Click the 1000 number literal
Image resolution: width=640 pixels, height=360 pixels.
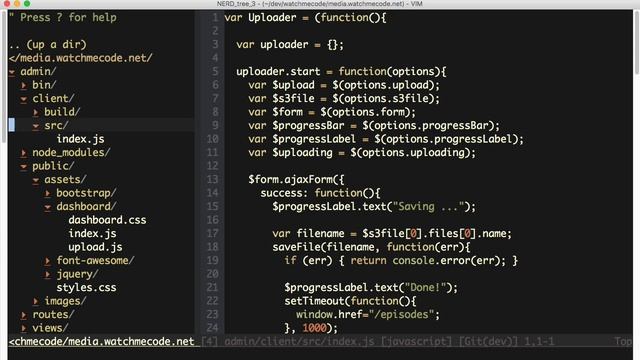(314, 328)
